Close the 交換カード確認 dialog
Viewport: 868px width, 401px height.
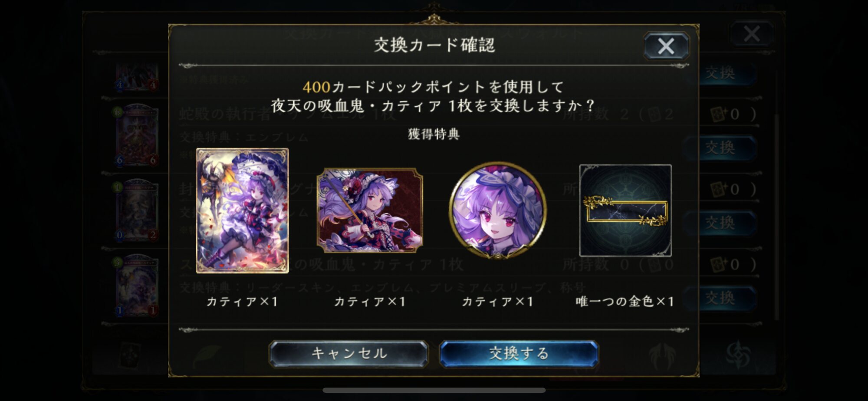pos(666,46)
